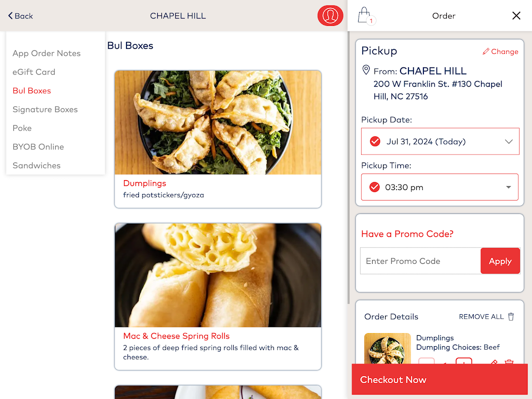The image size is (532, 399).
Task: Open the Pickup Time dropdown arrow
Action: (508, 187)
